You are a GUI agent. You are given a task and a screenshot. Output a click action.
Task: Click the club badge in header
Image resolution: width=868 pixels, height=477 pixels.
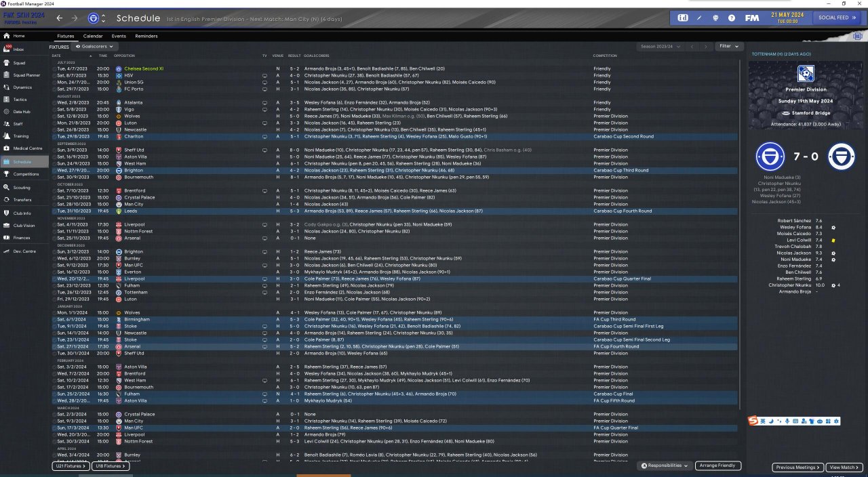click(x=93, y=18)
